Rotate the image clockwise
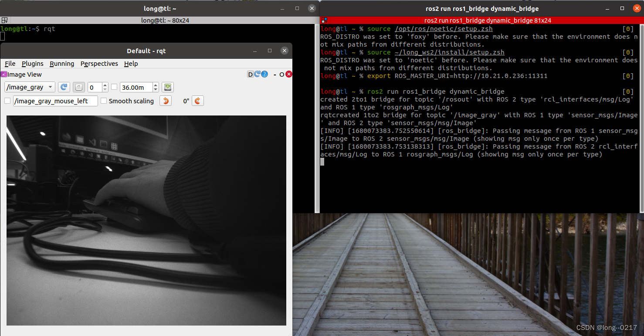The image size is (644, 336). point(197,101)
